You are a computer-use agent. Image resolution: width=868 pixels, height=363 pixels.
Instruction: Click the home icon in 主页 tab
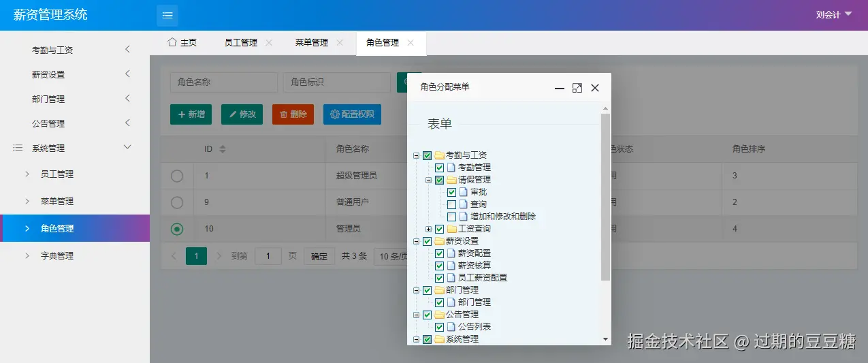(x=172, y=42)
